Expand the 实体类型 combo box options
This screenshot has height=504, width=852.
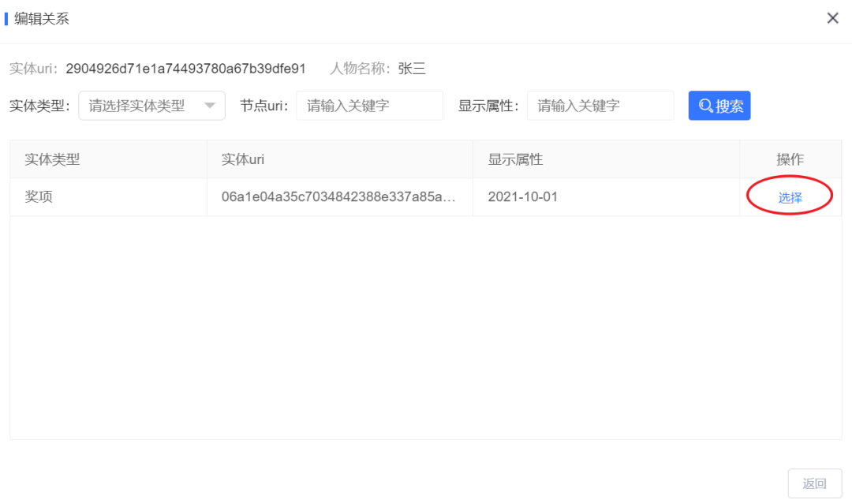[151, 105]
